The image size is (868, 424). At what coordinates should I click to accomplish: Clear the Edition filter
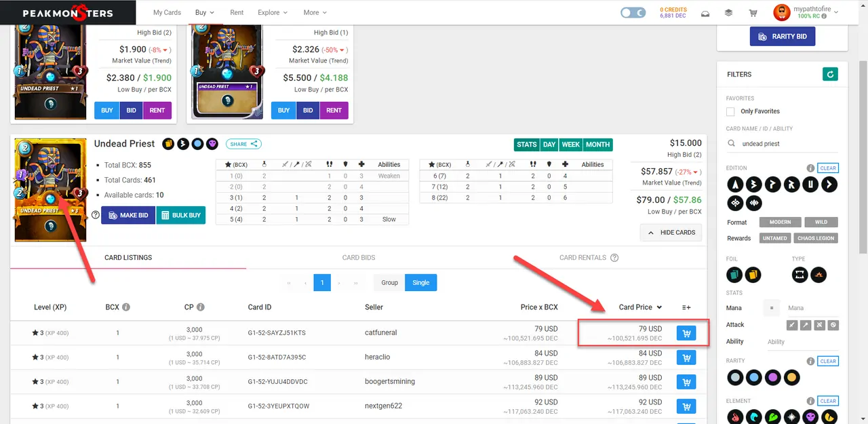pos(828,168)
